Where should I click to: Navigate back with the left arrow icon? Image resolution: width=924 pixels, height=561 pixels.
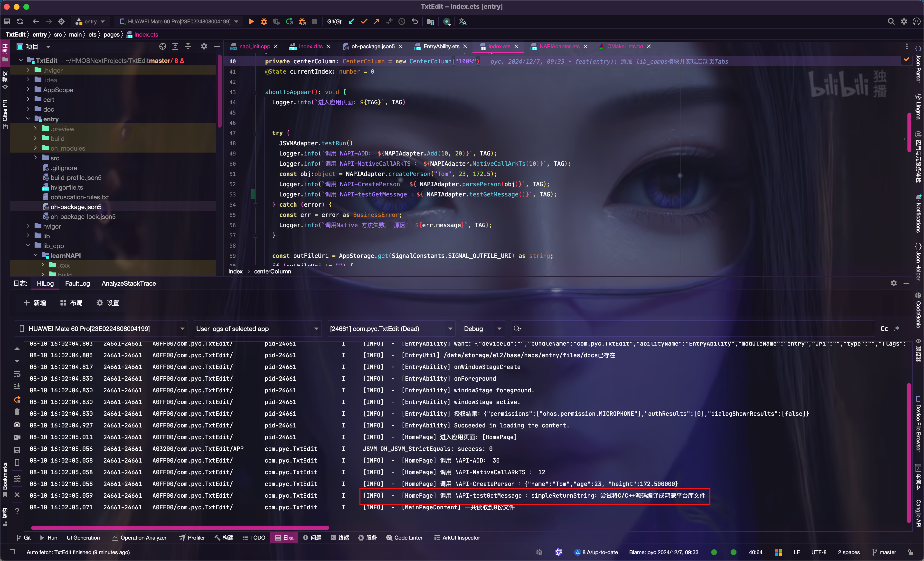click(x=36, y=22)
